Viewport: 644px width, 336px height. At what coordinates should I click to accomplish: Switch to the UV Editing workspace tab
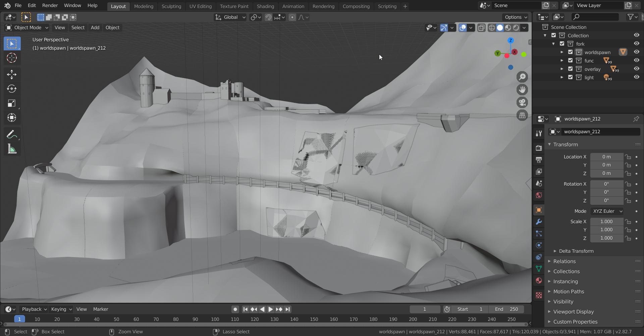[x=200, y=6]
